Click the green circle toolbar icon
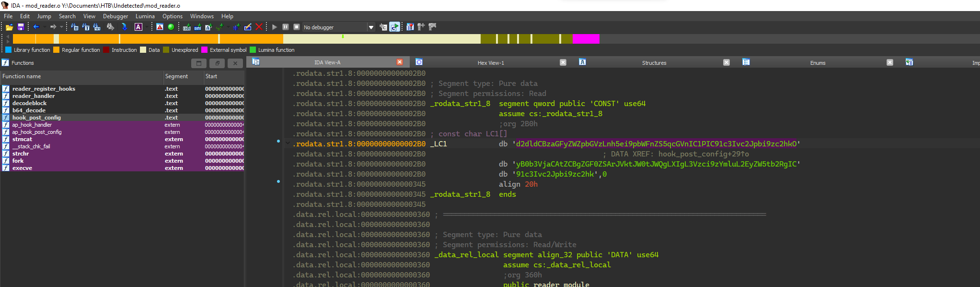980x287 pixels. [x=171, y=27]
